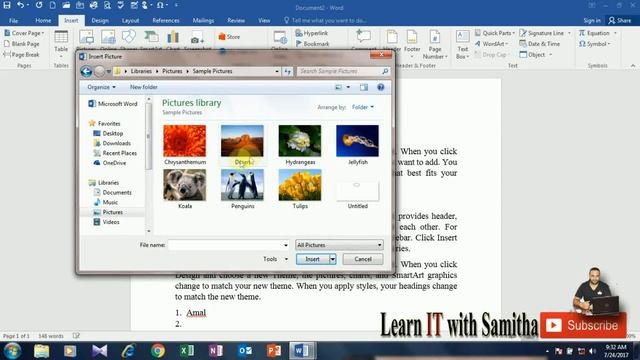The height and width of the screenshot is (360, 640).
Task: Switch to the Mailings ribbon tab
Action: tap(203, 20)
